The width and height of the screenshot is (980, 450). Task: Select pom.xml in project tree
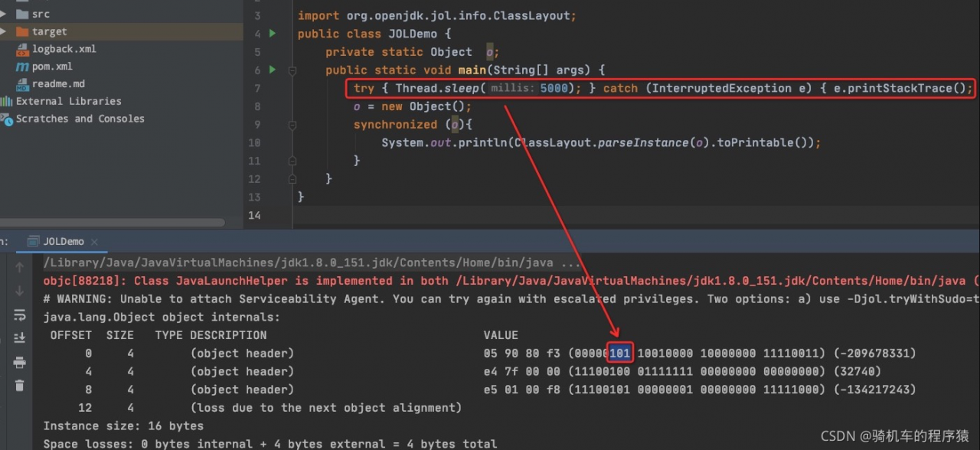pos(52,67)
